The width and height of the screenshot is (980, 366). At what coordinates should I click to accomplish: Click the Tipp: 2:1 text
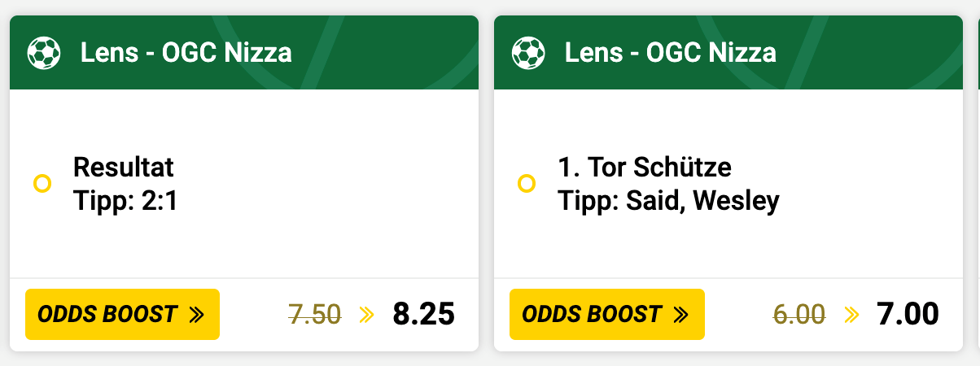click(125, 201)
